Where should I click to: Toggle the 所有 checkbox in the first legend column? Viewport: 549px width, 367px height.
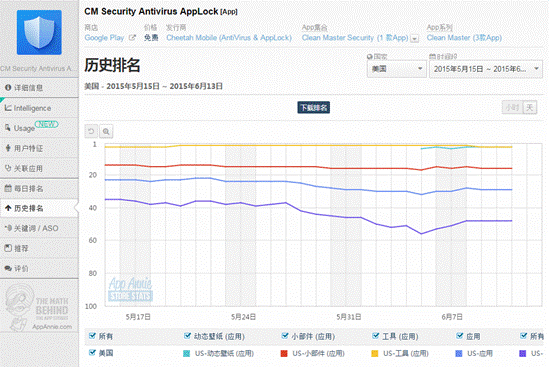point(92,336)
